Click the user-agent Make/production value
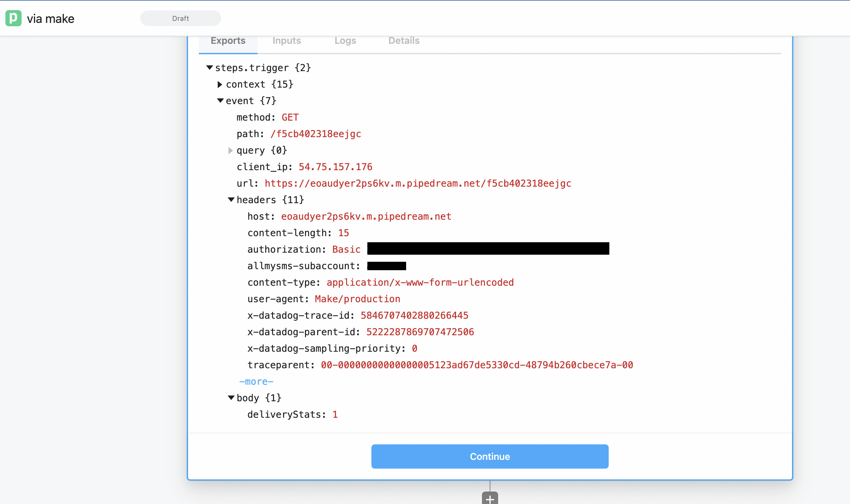This screenshot has width=850, height=504. pos(357,299)
